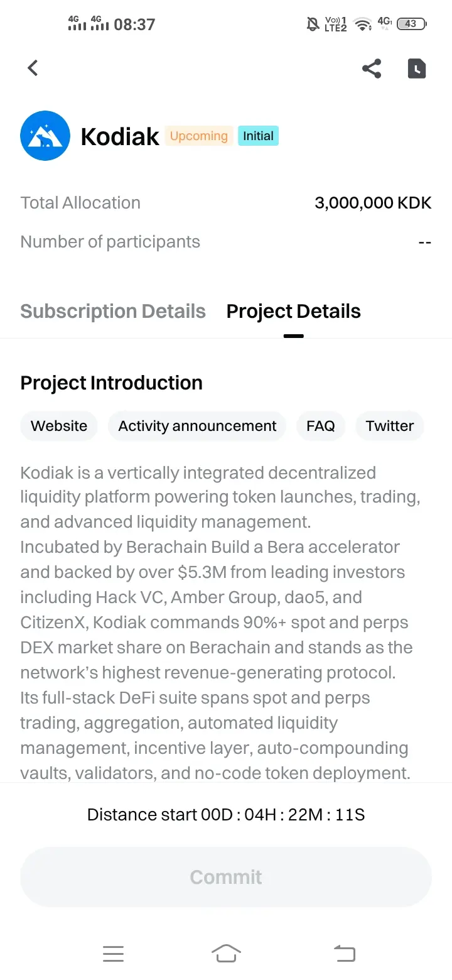Screen dimensions: 452x980
Task: Tap the muted notification bell icon
Action: pyautogui.click(x=312, y=24)
